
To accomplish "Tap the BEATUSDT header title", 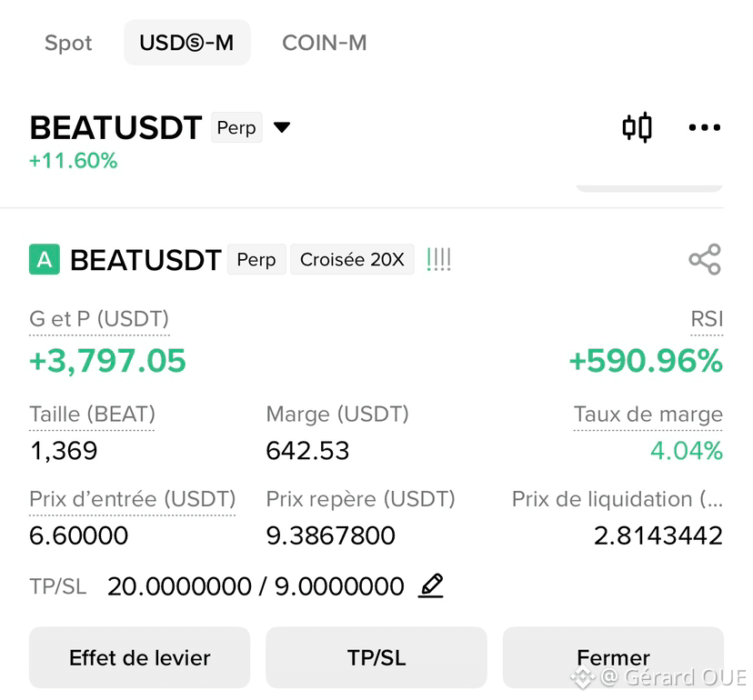I will coord(115,127).
